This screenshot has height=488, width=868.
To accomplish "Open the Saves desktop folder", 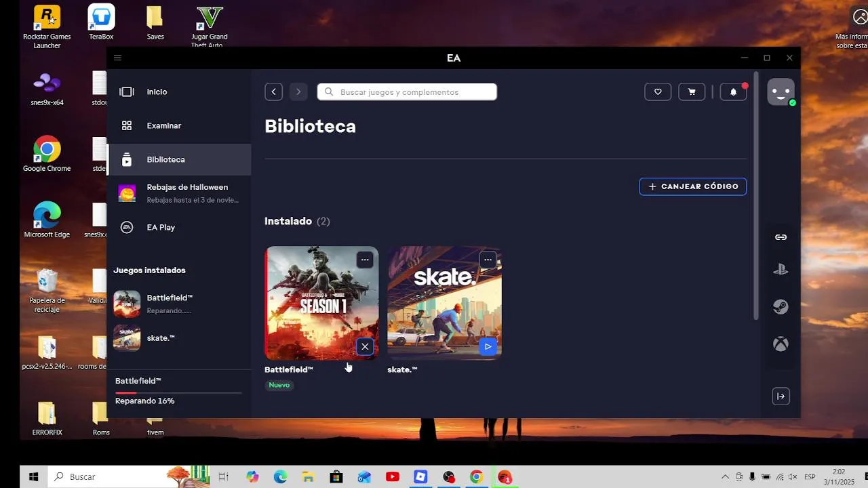I will pos(155,22).
